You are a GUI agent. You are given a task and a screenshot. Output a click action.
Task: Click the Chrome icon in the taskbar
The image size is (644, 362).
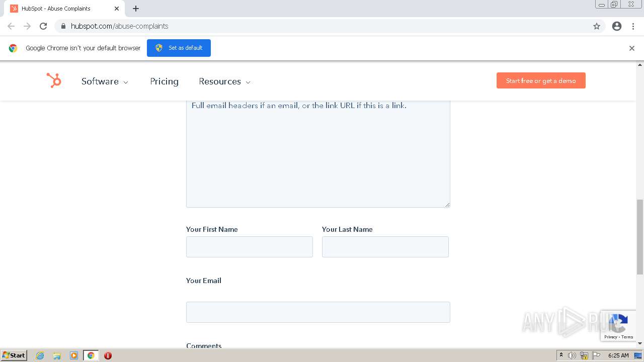pyautogui.click(x=91, y=355)
